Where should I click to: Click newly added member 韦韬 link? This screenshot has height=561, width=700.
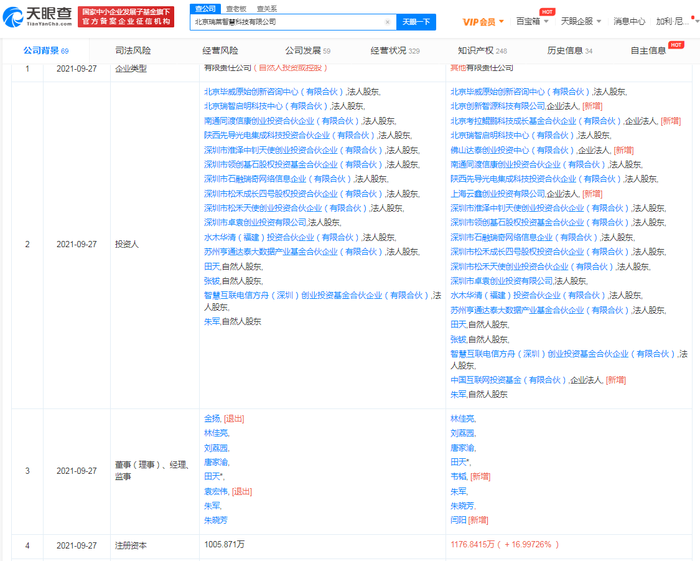pos(458,477)
